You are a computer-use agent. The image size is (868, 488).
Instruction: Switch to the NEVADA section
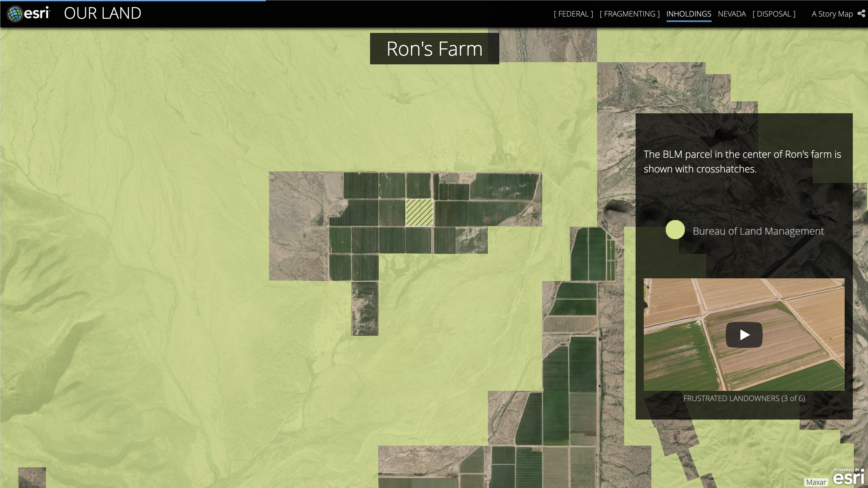731,14
